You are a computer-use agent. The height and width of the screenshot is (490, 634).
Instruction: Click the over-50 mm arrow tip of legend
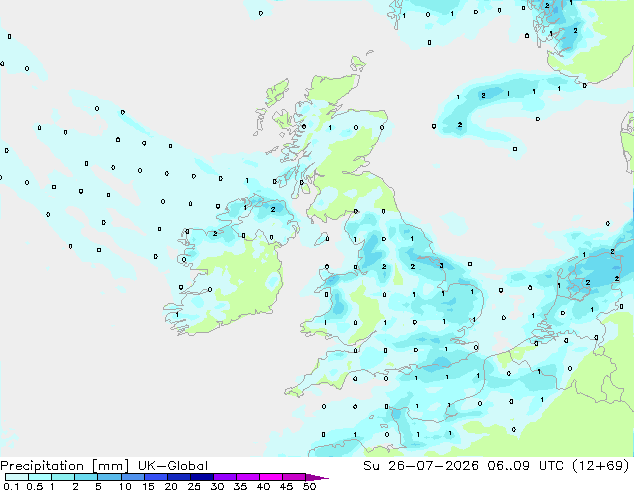(x=317, y=477)
